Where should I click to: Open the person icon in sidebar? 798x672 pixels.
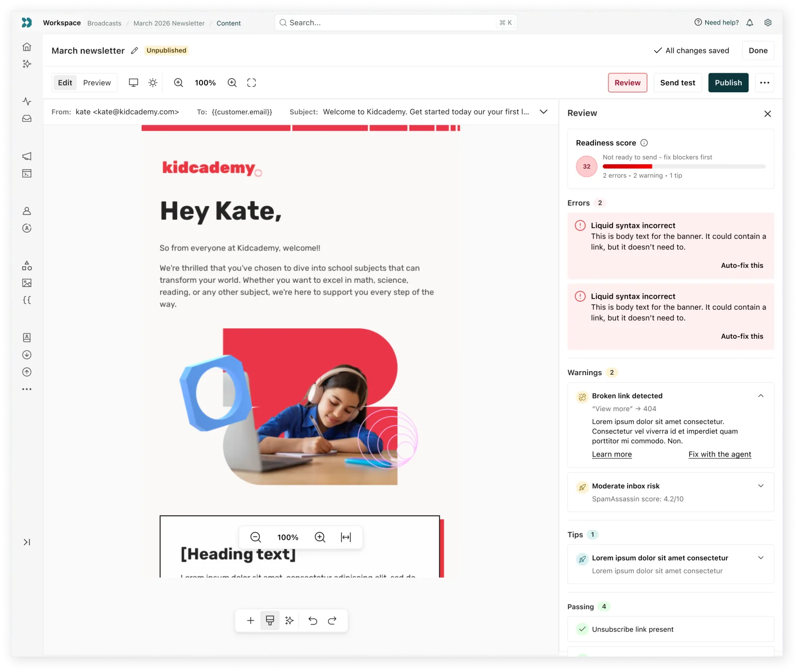pyautogui.click(x=27, y=211)
